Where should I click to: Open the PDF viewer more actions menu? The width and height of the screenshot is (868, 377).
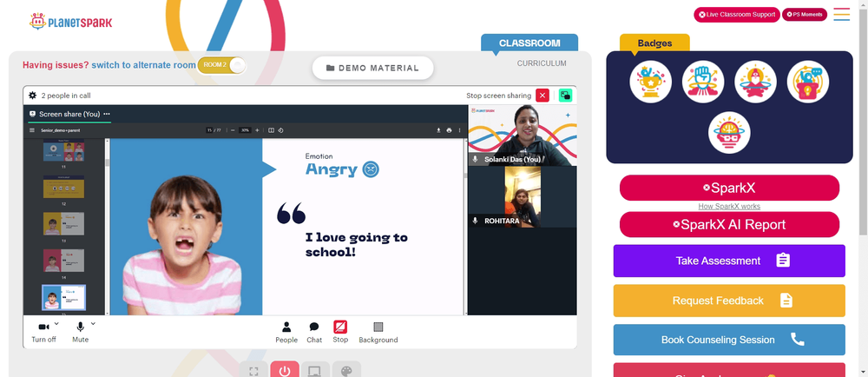459,130
